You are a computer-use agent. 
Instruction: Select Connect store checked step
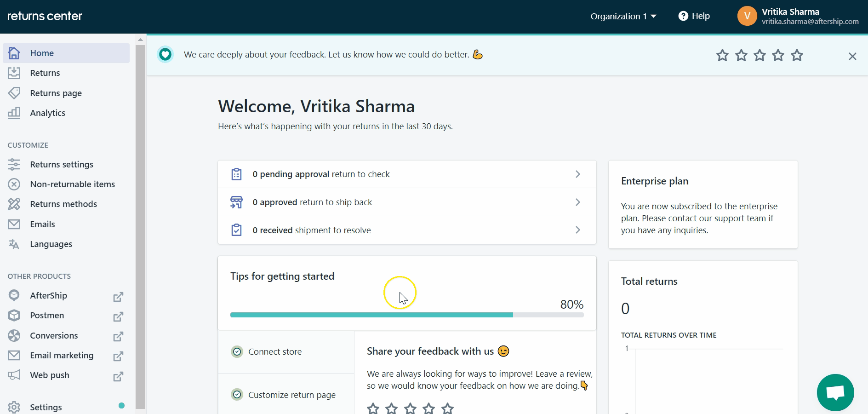coord(275,352)
